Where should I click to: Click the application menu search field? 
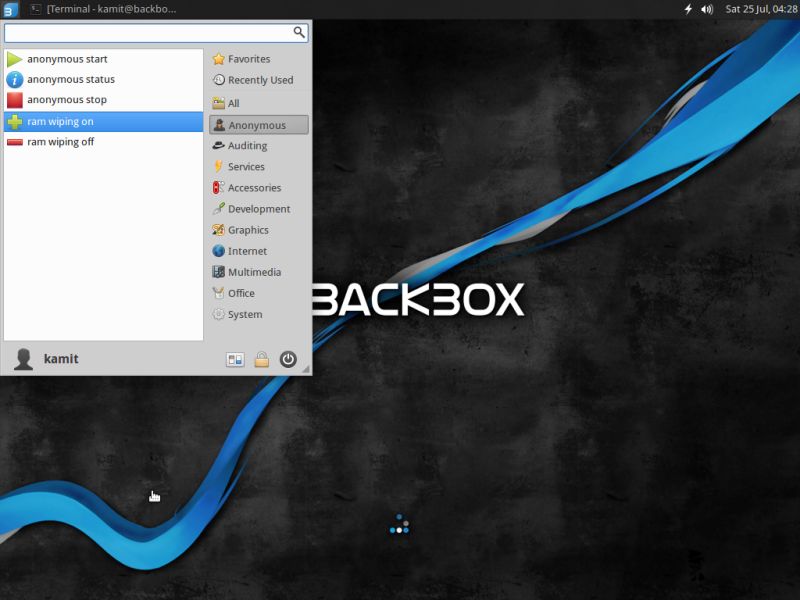coord(150,32)
